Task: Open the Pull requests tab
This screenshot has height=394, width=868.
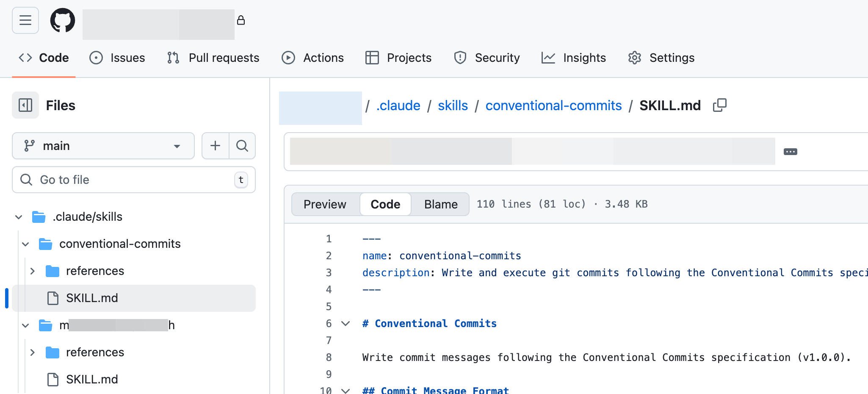Action: tap(213, 58)
